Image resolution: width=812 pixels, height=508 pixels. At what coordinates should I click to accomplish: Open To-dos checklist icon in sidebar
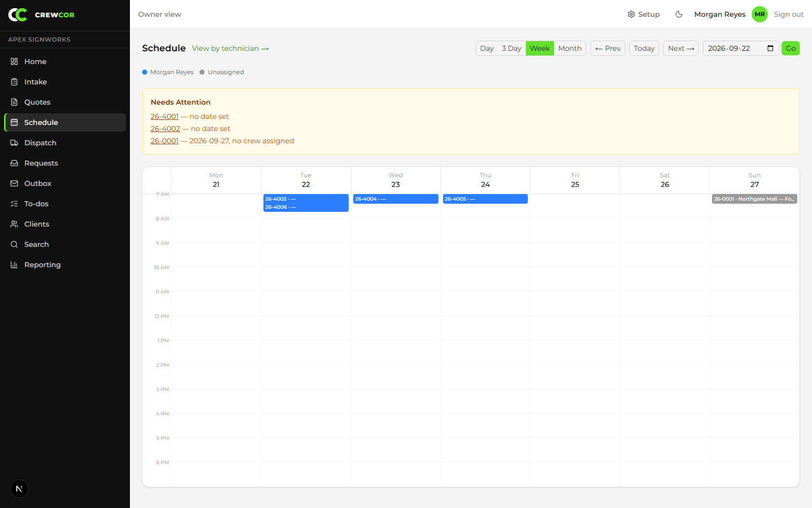coord(14,204)
